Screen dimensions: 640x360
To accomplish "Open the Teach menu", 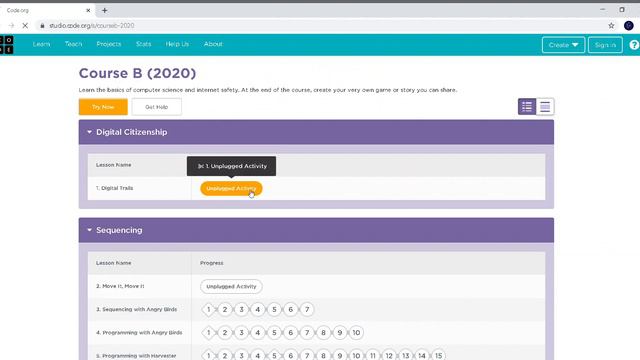I will (x=73, y=44).
